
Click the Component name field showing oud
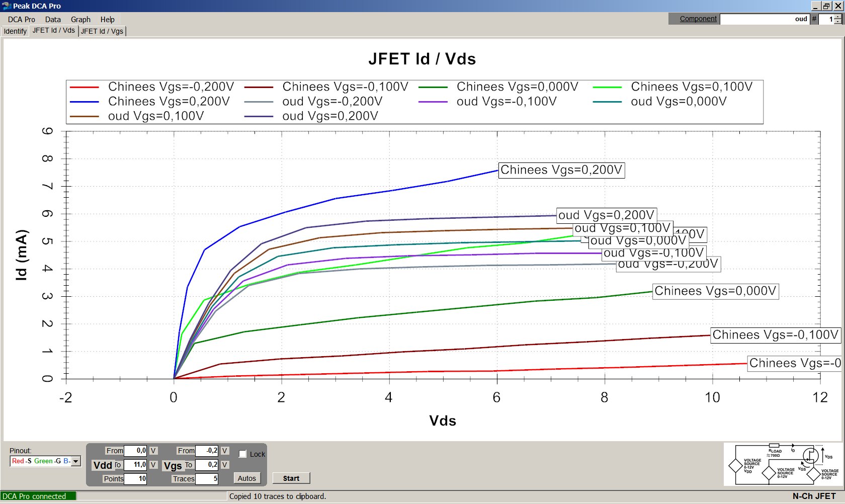(x=765, y=19)
